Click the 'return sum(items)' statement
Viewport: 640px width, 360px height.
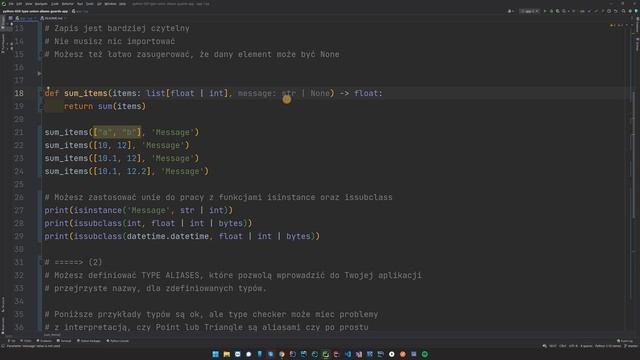pos(104,106)
